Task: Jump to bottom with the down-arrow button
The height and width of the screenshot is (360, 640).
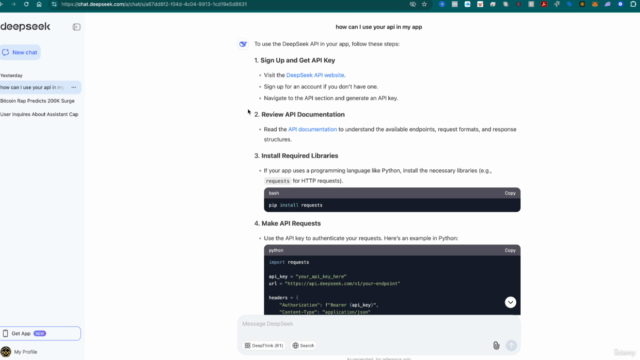Action: [510, 302]
